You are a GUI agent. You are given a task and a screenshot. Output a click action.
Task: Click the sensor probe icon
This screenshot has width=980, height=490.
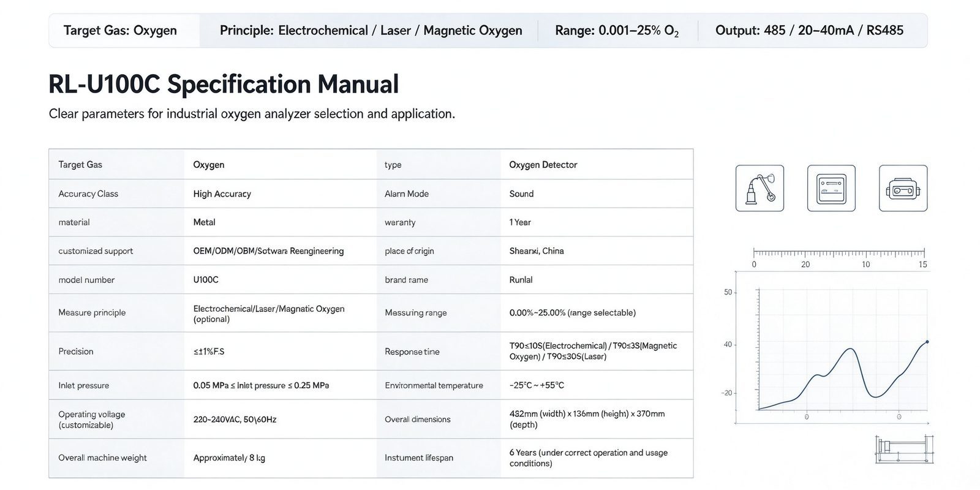click(759, 188)
